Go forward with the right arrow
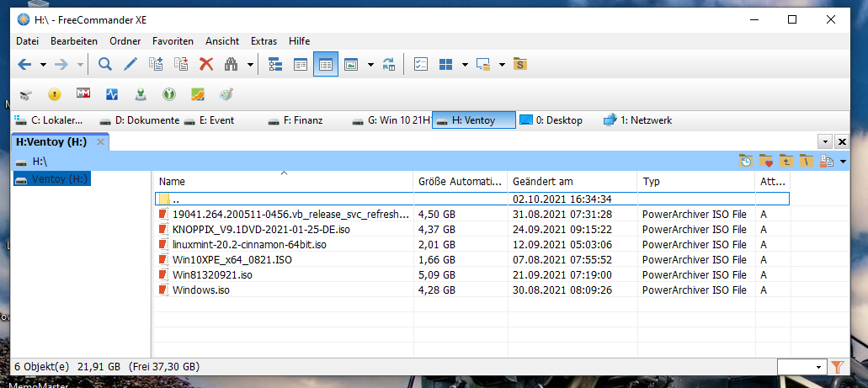The image size is (868, 388). click(x=61, y=64)
